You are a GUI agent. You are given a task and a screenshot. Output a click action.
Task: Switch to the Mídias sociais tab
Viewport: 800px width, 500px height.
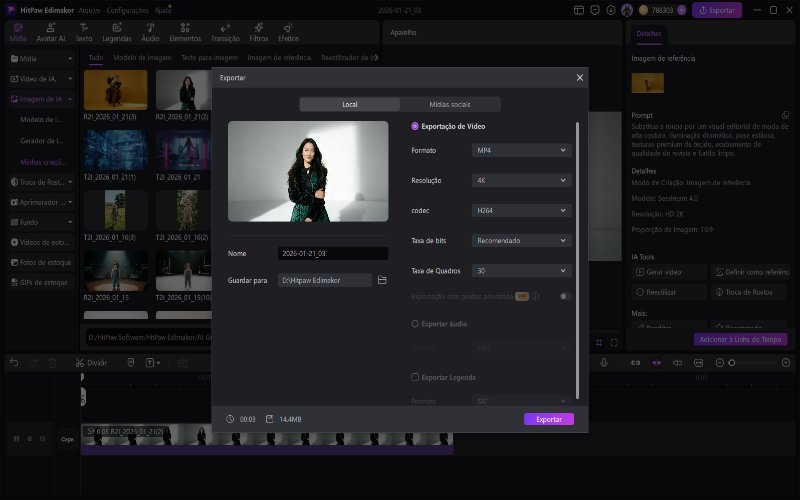pos(449,104)
